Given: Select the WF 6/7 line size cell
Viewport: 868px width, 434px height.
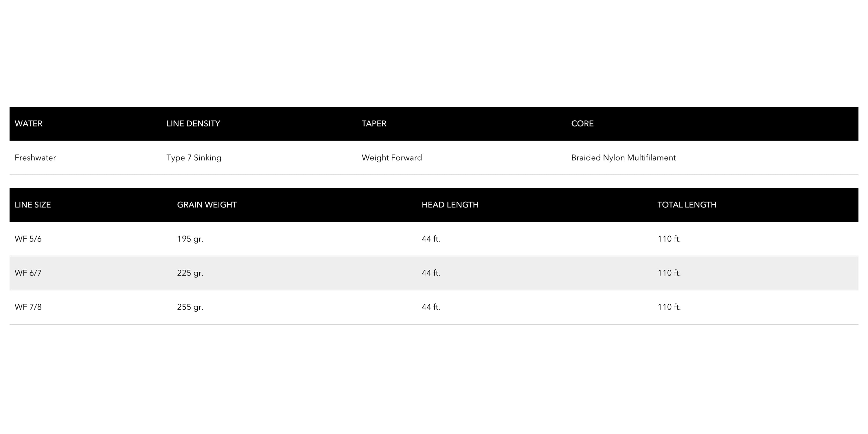Looking at the screenshot, I should 28,273.
